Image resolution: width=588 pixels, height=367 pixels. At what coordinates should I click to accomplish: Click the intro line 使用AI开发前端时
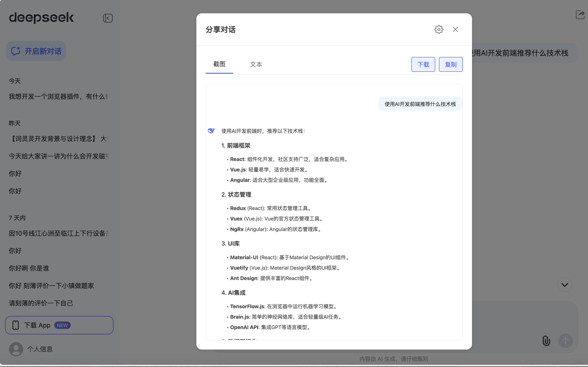(x=263, y=131)
